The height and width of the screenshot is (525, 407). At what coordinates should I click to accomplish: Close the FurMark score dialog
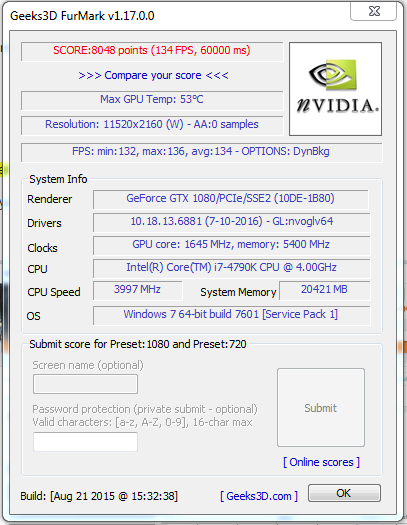point(373,11)
